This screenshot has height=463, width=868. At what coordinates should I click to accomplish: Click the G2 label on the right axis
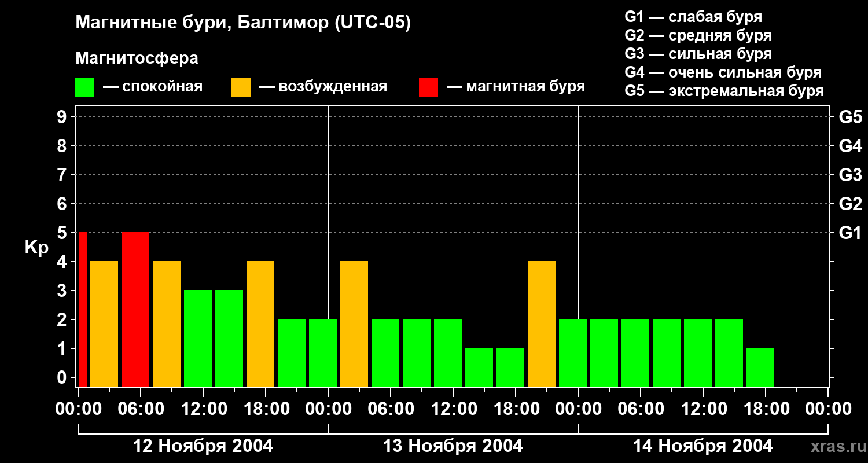coord(850,204)
